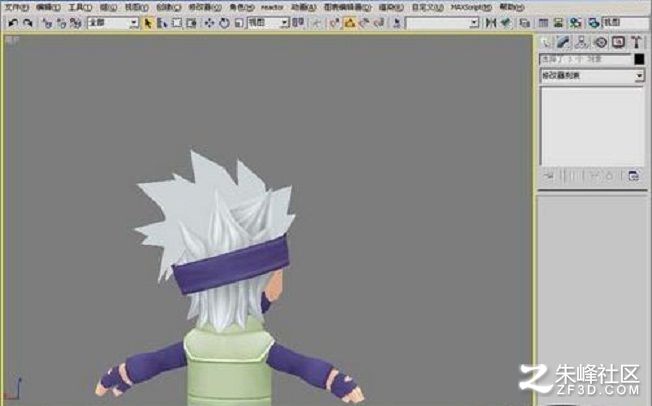
Task: Activate Bind to Space Warp tool
Action: 75,23
